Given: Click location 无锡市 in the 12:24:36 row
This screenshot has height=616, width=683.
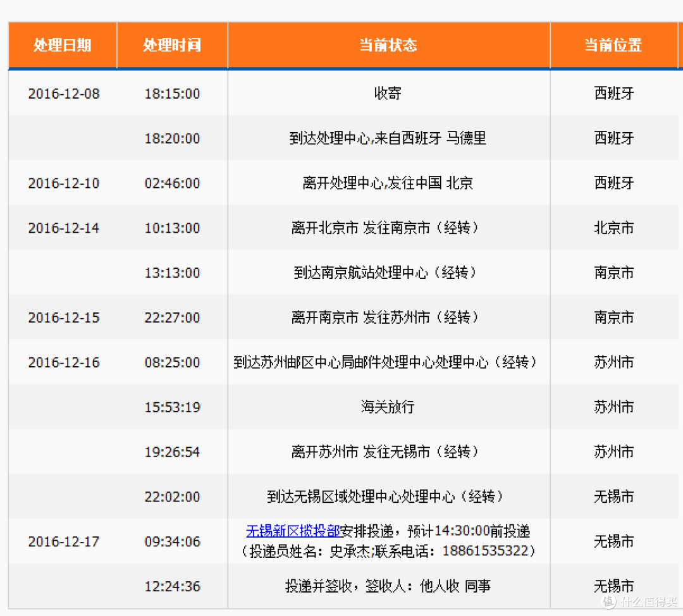Looking at the screenshot, I should (x=613, y=586).
